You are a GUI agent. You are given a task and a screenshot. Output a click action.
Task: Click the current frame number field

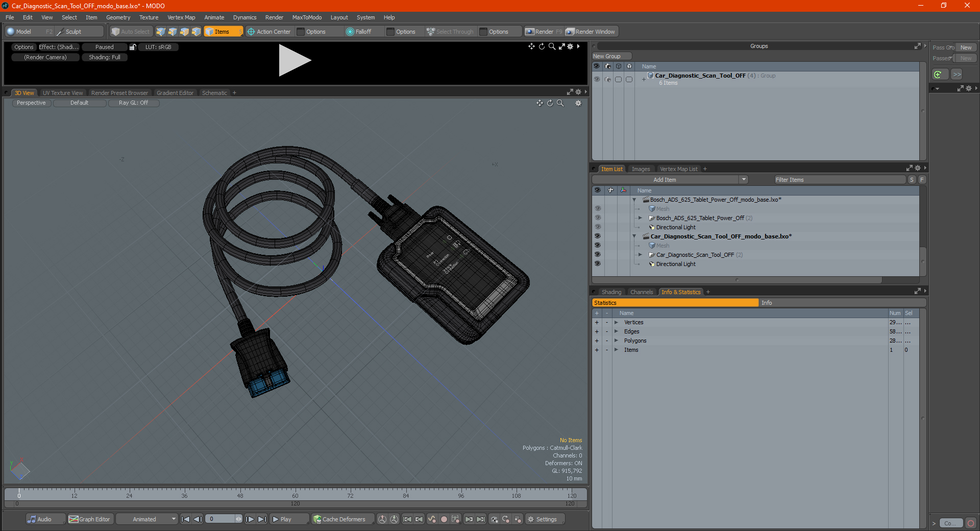click(220, 519)
